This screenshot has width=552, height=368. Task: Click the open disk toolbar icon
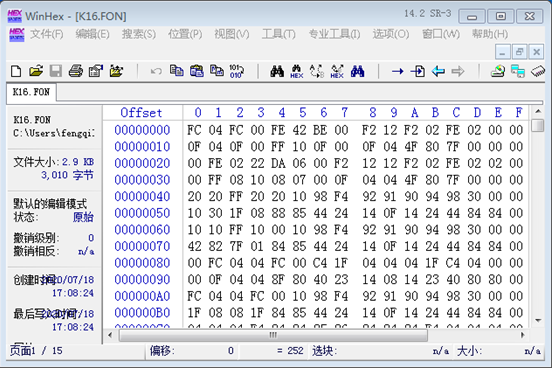pos(498,71)
